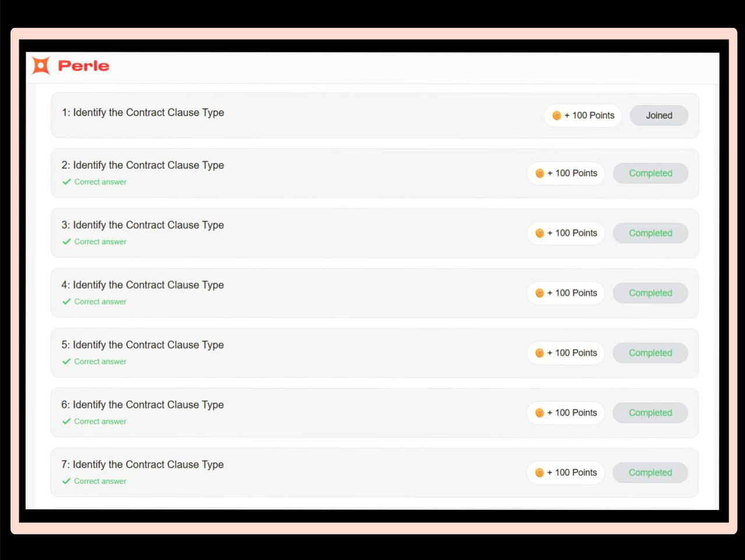Click the green checkmark under task 2
745x560 pixels.
[x=66, y=182]
